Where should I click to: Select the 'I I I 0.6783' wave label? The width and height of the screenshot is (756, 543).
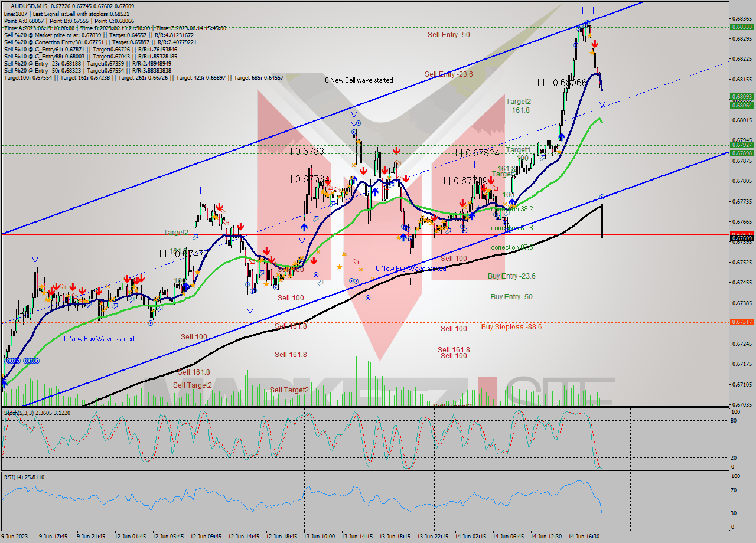(x=302, y=151)
